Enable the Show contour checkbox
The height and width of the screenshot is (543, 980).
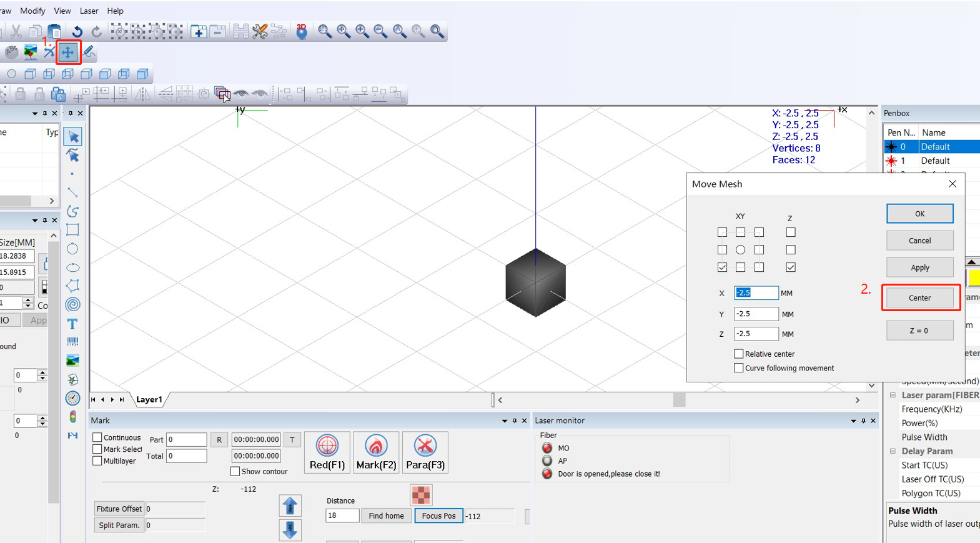(x=235, y=471)
